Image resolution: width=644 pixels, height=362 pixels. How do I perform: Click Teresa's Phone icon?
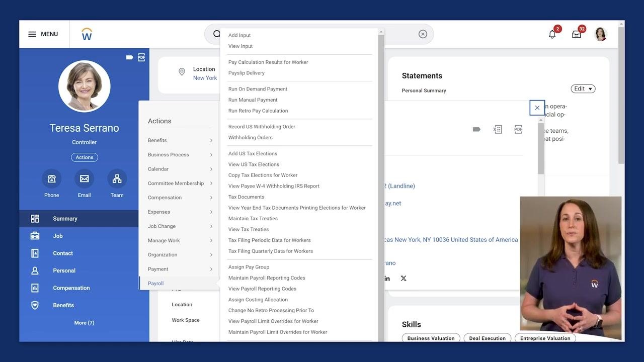click(51, 178)
